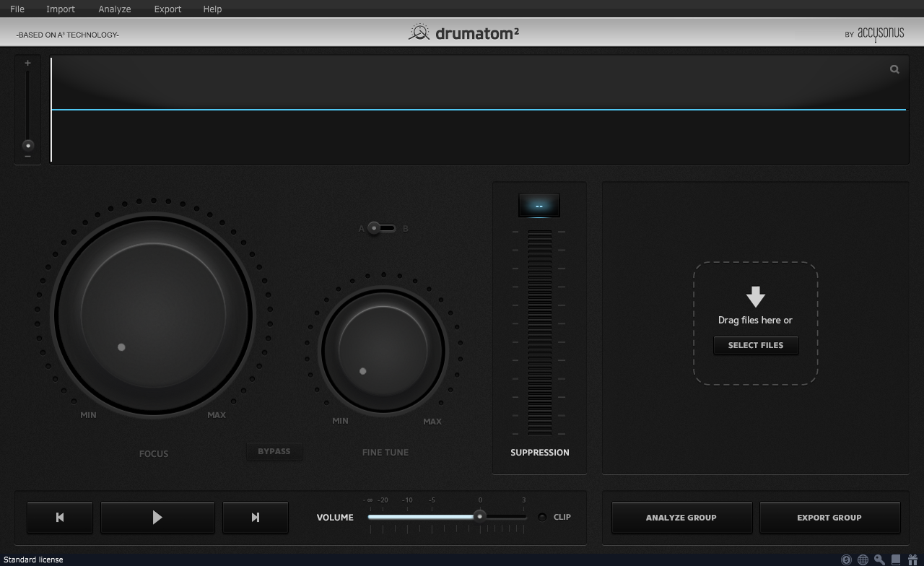Open the manual book icon in the status bar
The width and height of the screenshot is (924, 566).
896,560
